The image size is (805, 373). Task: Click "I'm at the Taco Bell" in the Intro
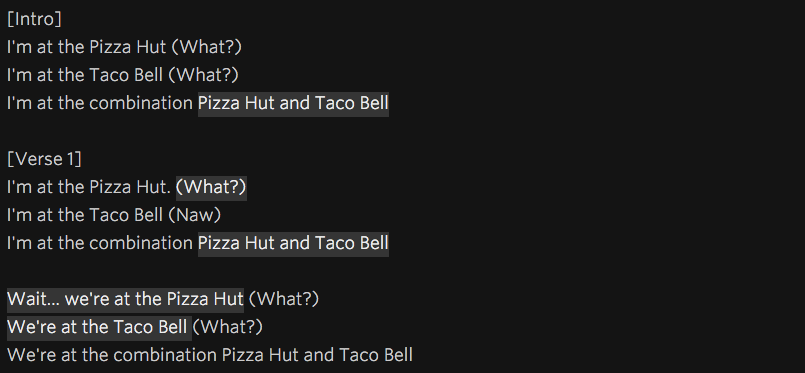pos(85,75)
